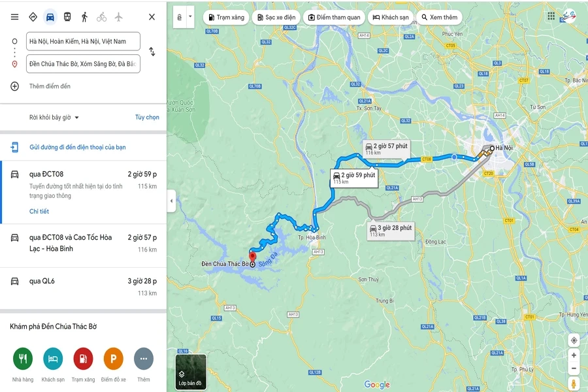Screen dimensions: 588x392
Task: Toggle the Trạm xăng map overlay chip
Action: click(x=225, y=17)
